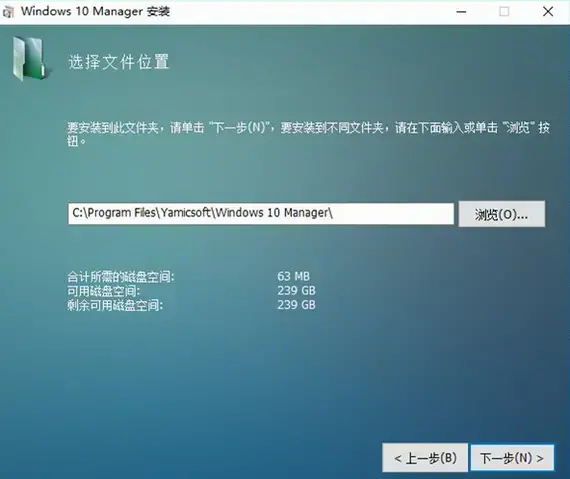Open folder browser via 浏览(O)... button

[x=502, y=214]
